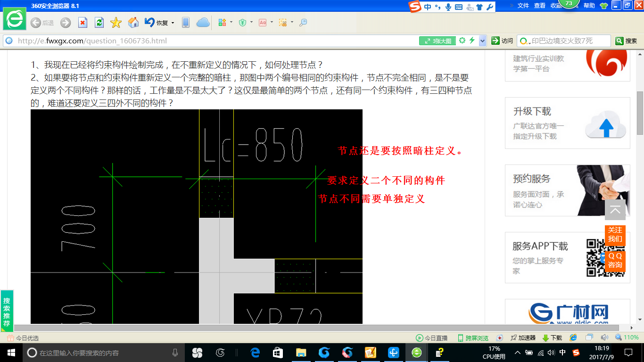The image size is (644, 362).
Task: Expand the address bar history dropdown
Action: (482, 41)
